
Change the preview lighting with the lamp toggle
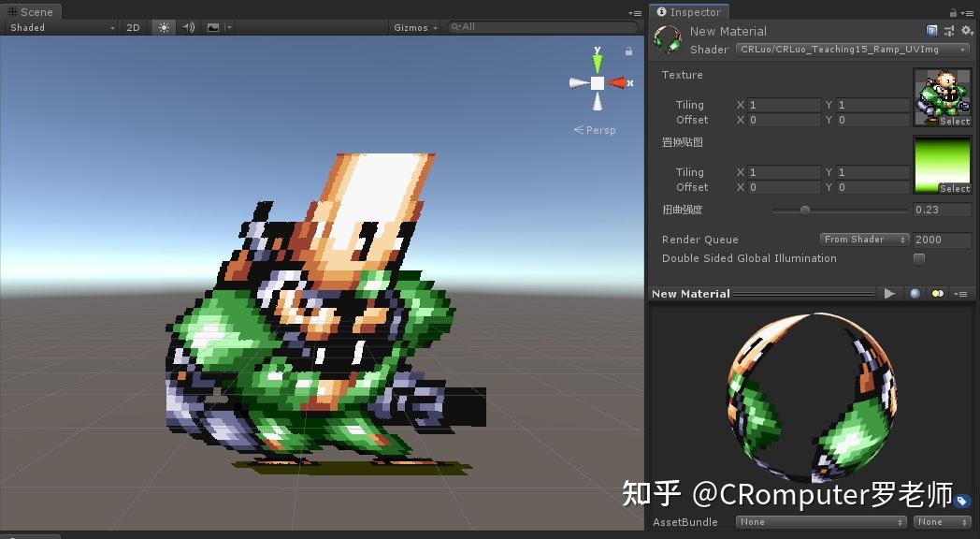coord(937,293)
